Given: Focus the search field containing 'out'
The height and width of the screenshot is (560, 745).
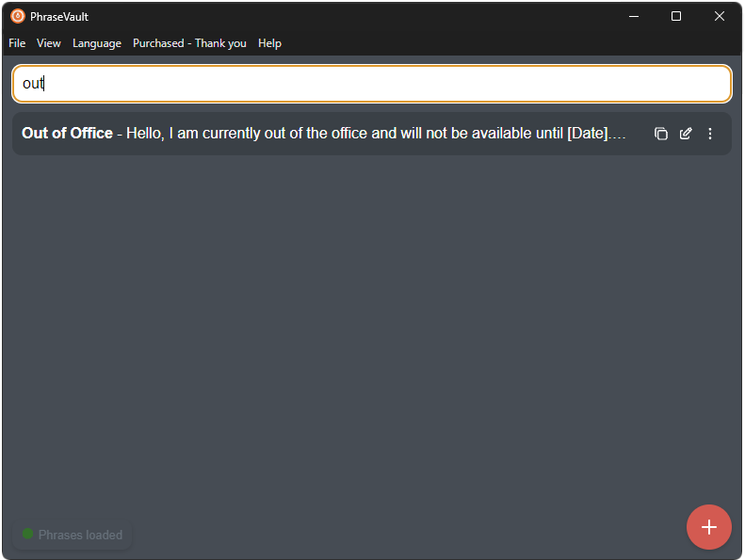Looking at the screenshot, I should 372,84.
